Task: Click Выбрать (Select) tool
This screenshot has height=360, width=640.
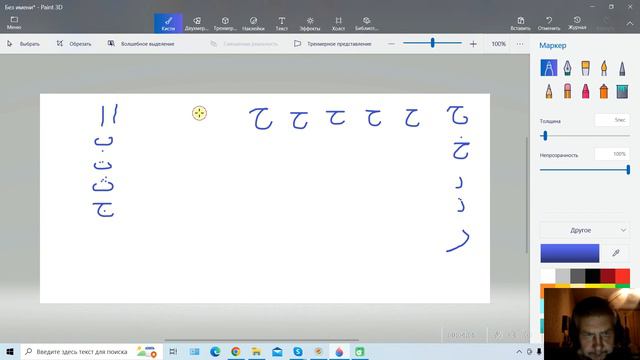Action: 23,44
